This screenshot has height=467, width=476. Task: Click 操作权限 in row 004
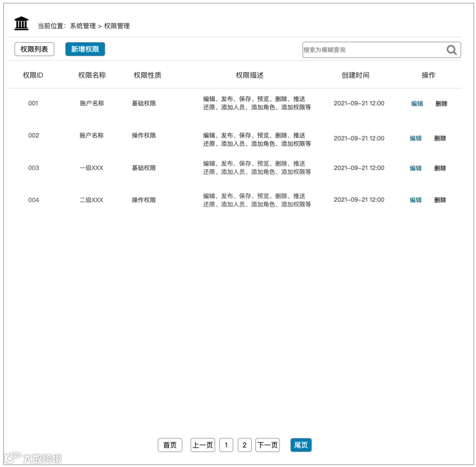(x=144, y=200)
